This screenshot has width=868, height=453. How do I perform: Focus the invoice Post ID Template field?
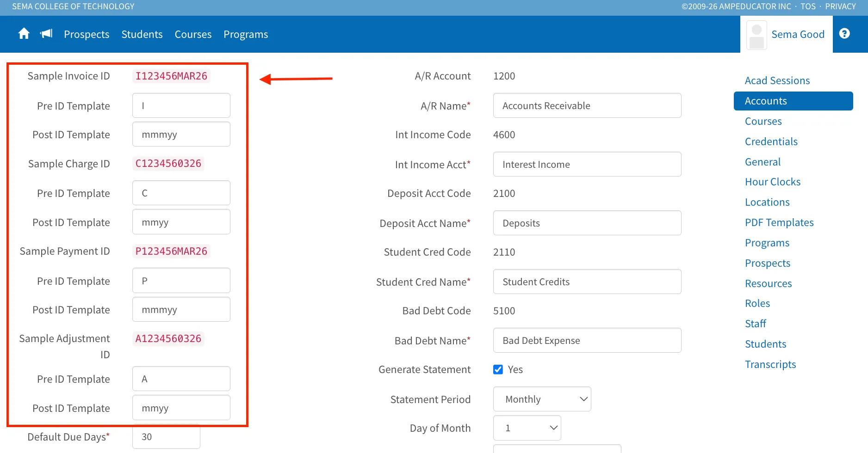point(181,134)
